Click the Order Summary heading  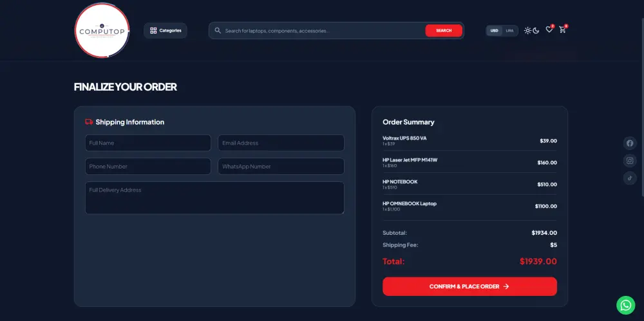pos(408,122)
